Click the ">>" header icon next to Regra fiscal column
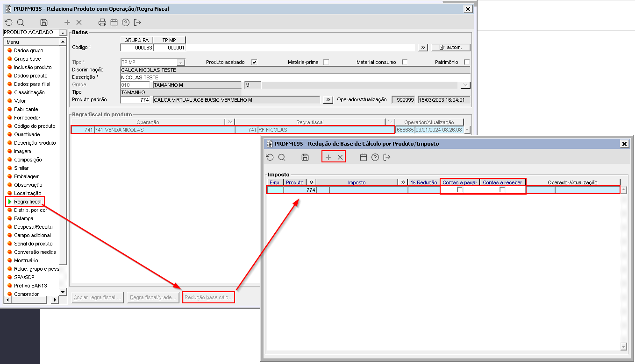The height and width of the screenshot is (364, 635). 390,122
